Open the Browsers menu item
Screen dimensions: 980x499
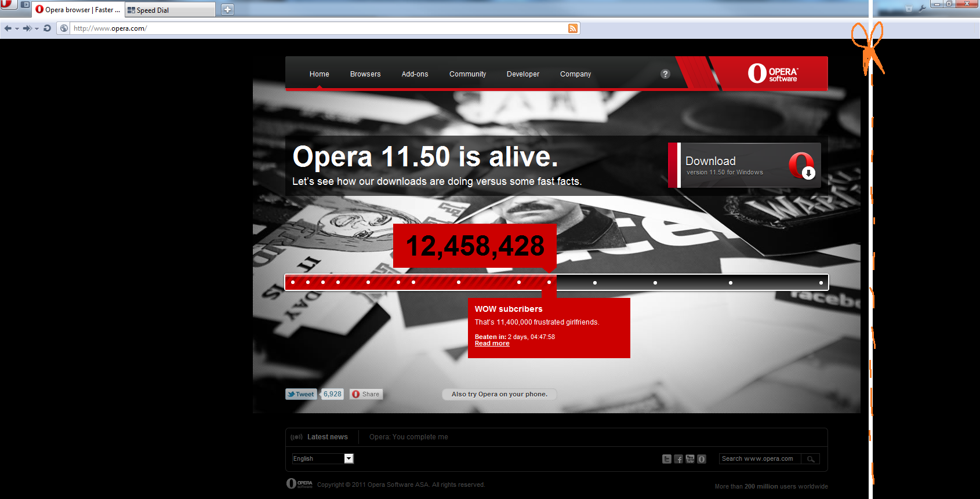pyautogui.click(x=365, y=74)
